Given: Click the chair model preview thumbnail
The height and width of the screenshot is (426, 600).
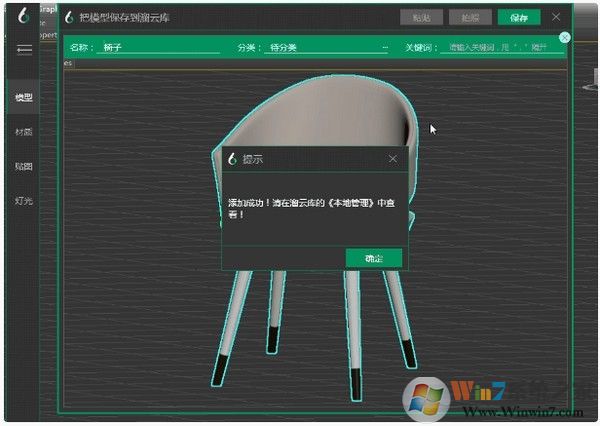Looking at the screenshot, I should (x=315, y=237).
